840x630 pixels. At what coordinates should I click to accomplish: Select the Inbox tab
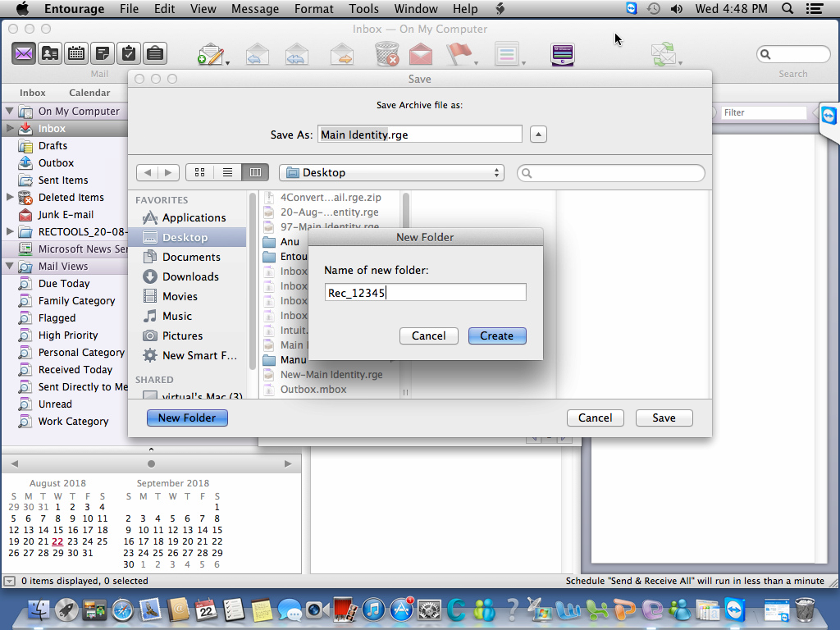(x=33, y=93)
